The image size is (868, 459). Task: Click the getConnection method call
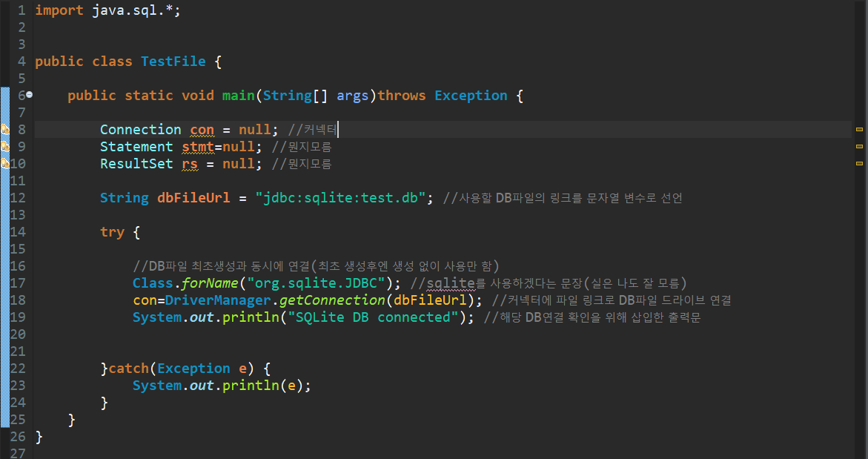point(332,300)
